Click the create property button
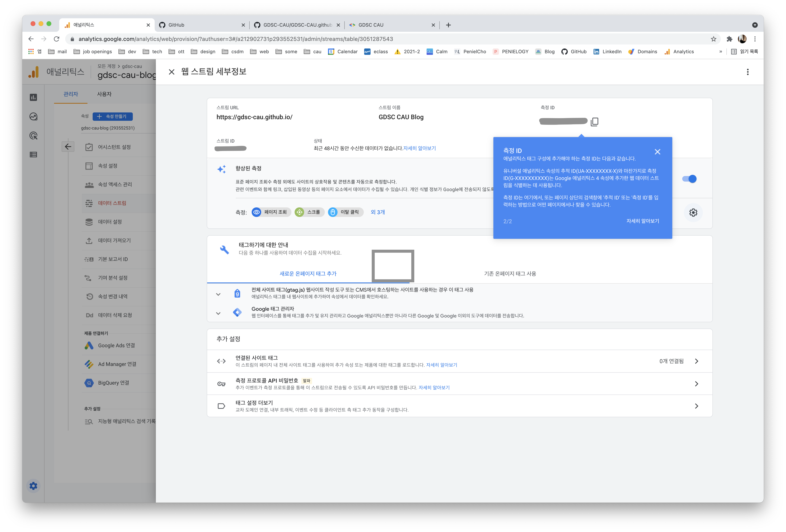This screenshot has height=532, width=786. point(113,116)
